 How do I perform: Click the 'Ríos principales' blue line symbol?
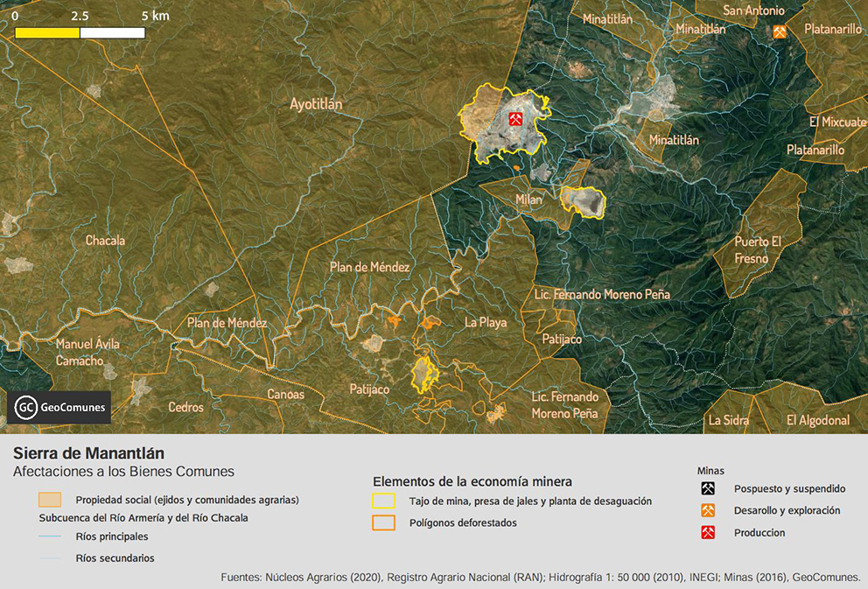[50, 536]
